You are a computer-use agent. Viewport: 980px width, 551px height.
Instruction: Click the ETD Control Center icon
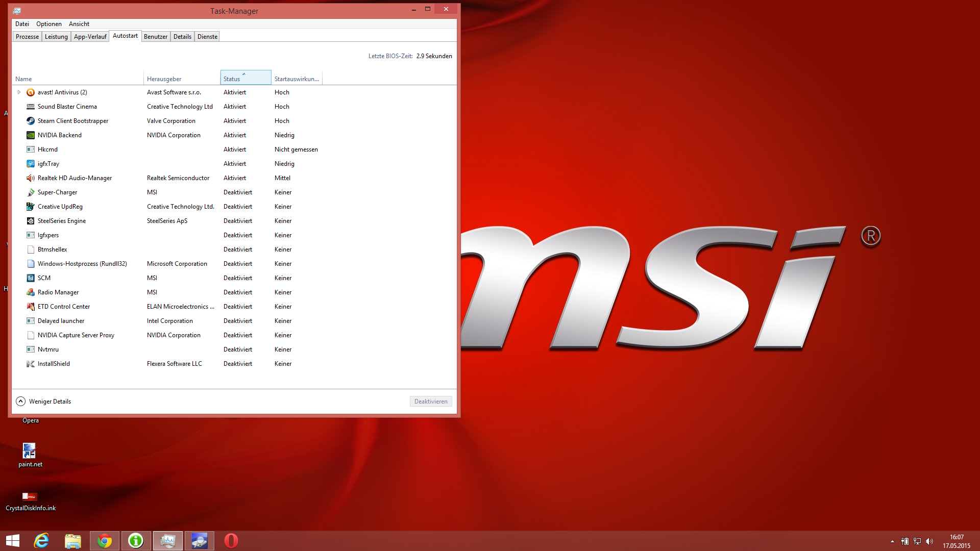pos(31,307)
